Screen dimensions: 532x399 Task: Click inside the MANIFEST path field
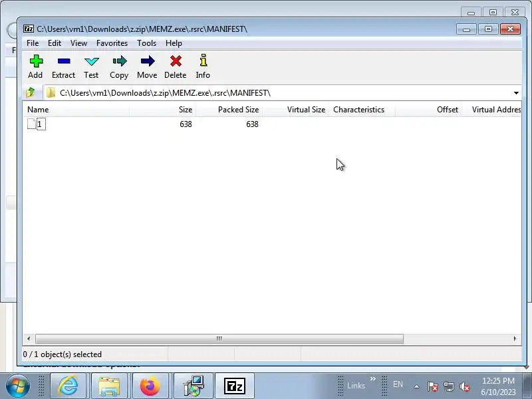coord(278,92)
